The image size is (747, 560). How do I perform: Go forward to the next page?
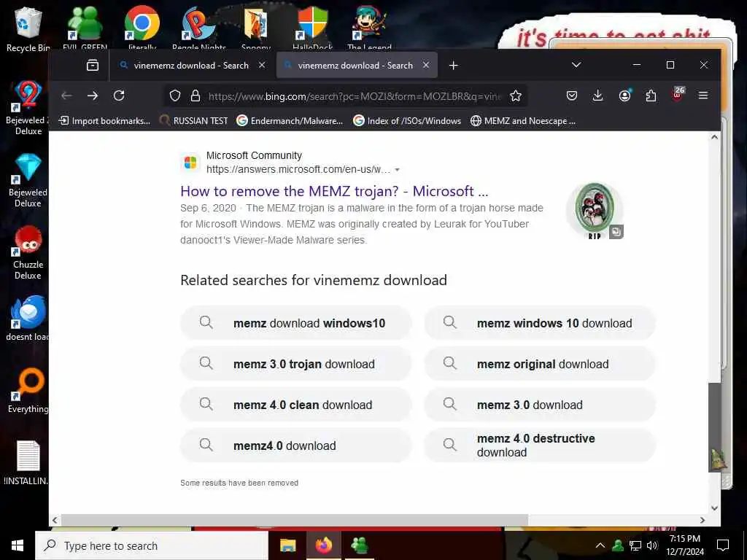[93, 96]
